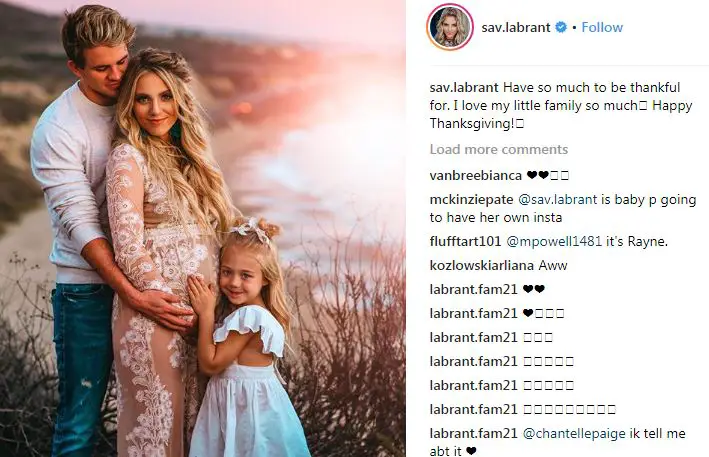
Task: Open flufftart101's profile
Action: pos(465,241)
